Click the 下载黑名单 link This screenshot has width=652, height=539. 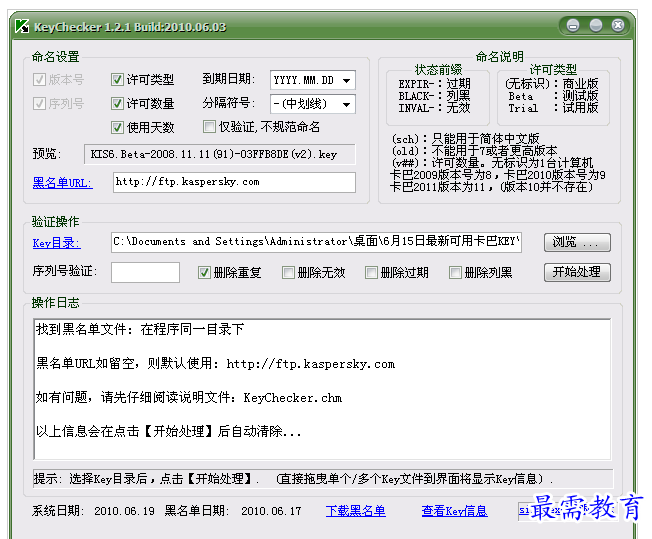[356, 511]
